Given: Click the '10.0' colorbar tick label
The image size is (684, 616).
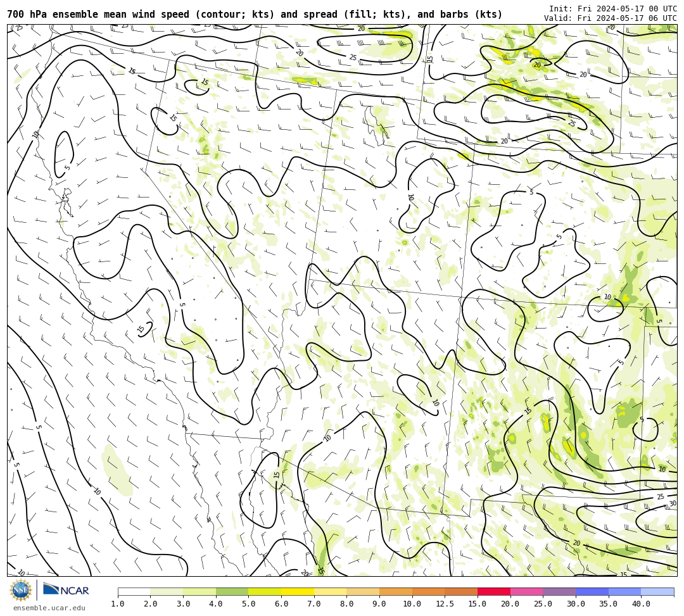Looking at the screenshot, I should [x=412, y=604].
